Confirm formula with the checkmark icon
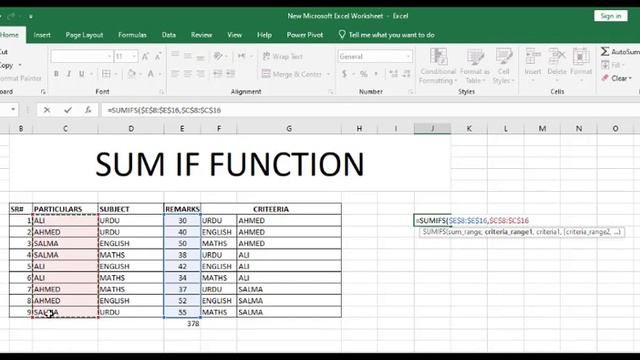The width and height of the screenshot is (640, 360). (68, 110)
